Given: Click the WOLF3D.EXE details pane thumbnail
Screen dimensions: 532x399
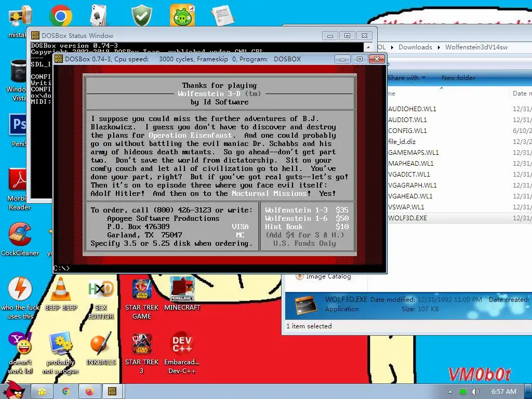Looking at the screenshot, I should [306, 304].
